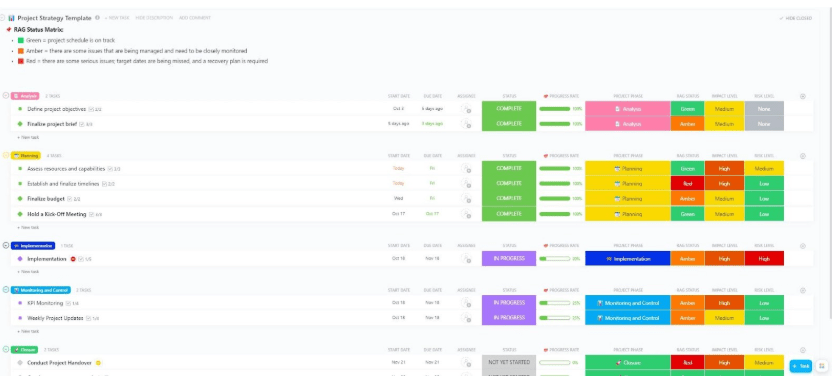The height and width of the screenshot is (378, 833).
Task: Assign someone to the Implementation task
Action: (466, 259)
